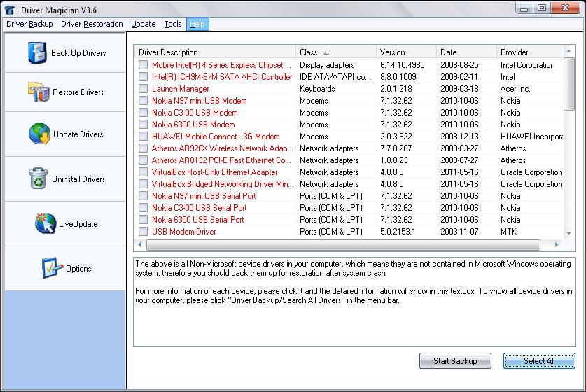This screenshot has width=586, height=392.
Task: Tick the Nokia N97 mini USB Modem checkbox
Action: (143, 101)
